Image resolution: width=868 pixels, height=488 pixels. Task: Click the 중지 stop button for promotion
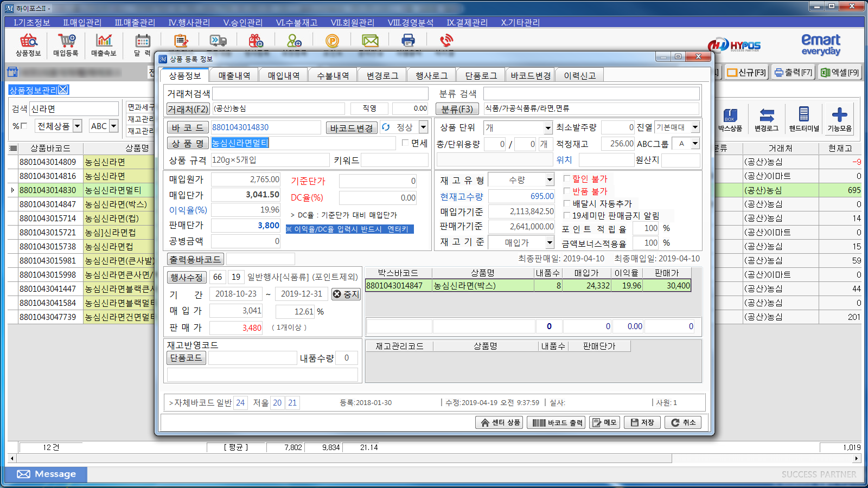[346, 294]
